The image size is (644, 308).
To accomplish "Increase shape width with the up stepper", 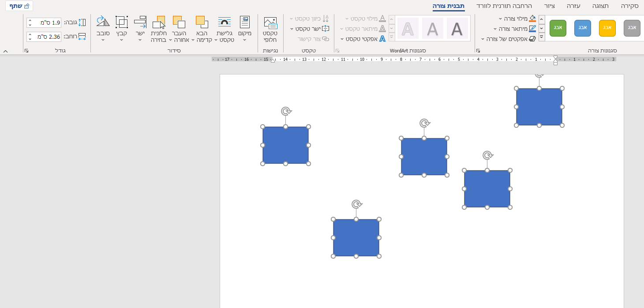I will [30, 34].
